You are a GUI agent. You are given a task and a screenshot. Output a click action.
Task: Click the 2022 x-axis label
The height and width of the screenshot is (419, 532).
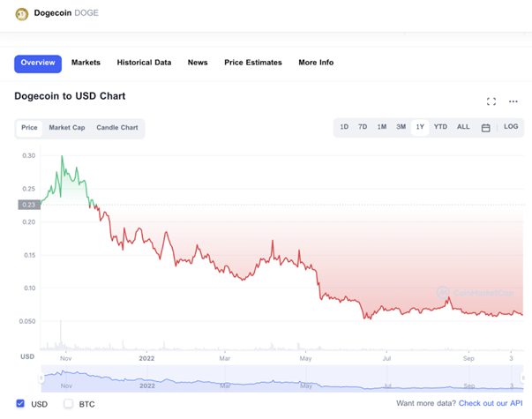click(146, 358)
